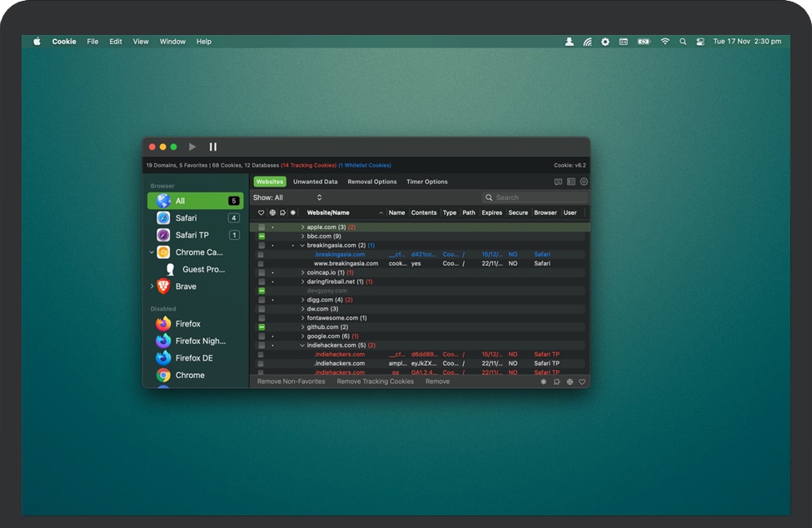The height and width of the screenshot is (528, 812).
Task: Toggle the sidebar layout icon
Action: click(x=570, y=182)
